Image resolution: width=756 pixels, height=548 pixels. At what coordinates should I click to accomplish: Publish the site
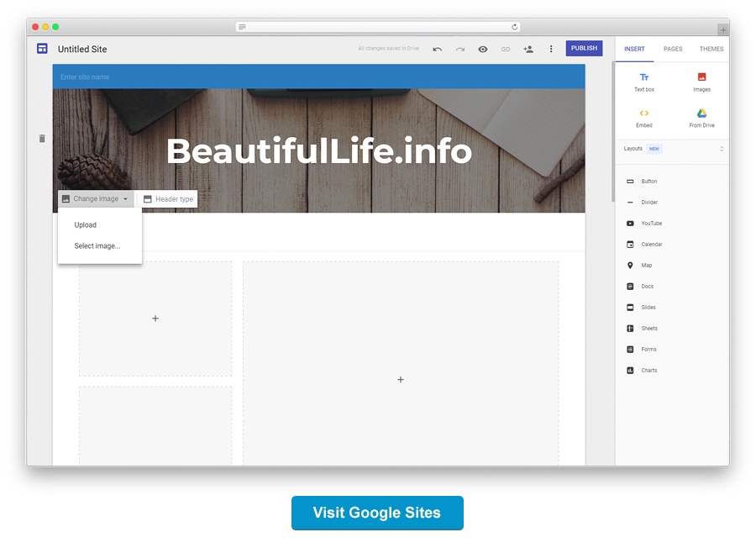click(x=584, y=48)
